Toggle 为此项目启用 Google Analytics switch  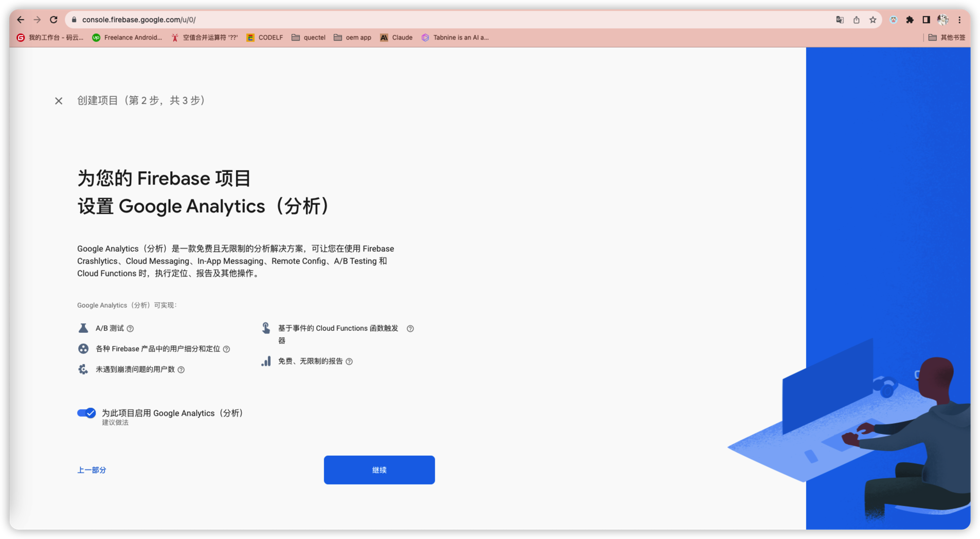click(86, 413)
